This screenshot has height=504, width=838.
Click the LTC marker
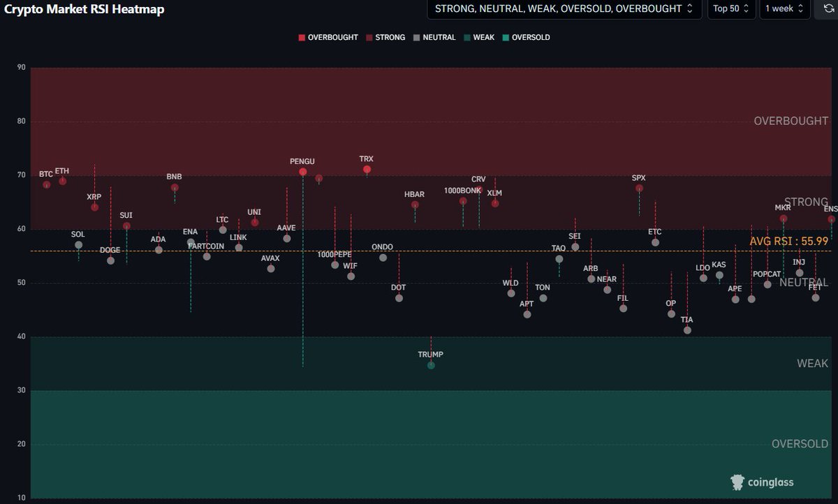[223, 230]
